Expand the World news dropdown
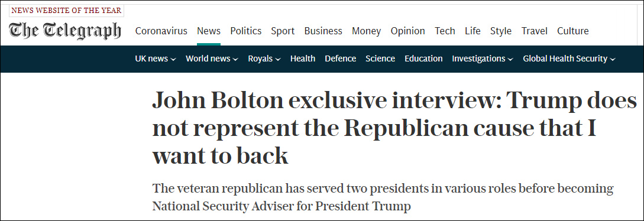Screen dimensions: 644x221 (212, 58)
